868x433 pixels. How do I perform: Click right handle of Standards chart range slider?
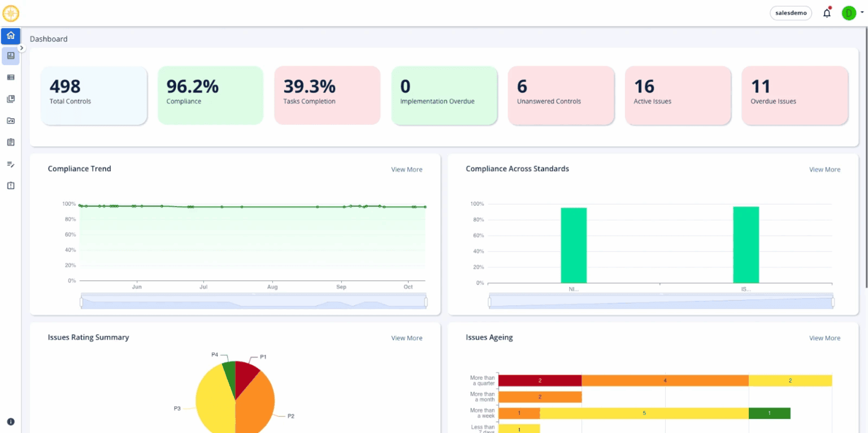pos(832,302)
